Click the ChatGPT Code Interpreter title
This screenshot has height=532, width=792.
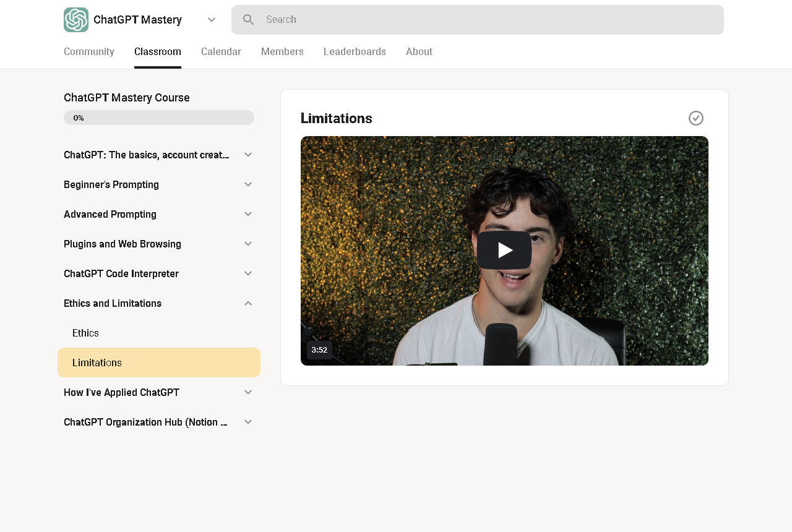[121, 273]
